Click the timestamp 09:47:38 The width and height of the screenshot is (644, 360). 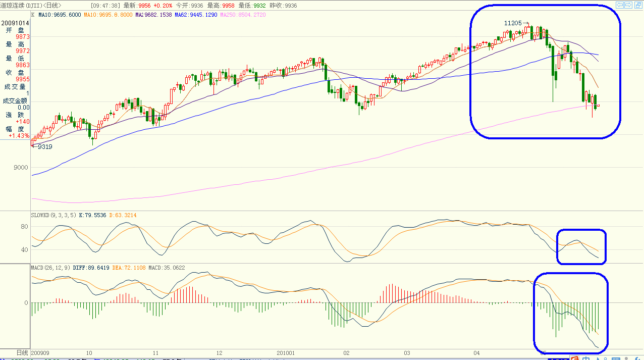(105, 6)
